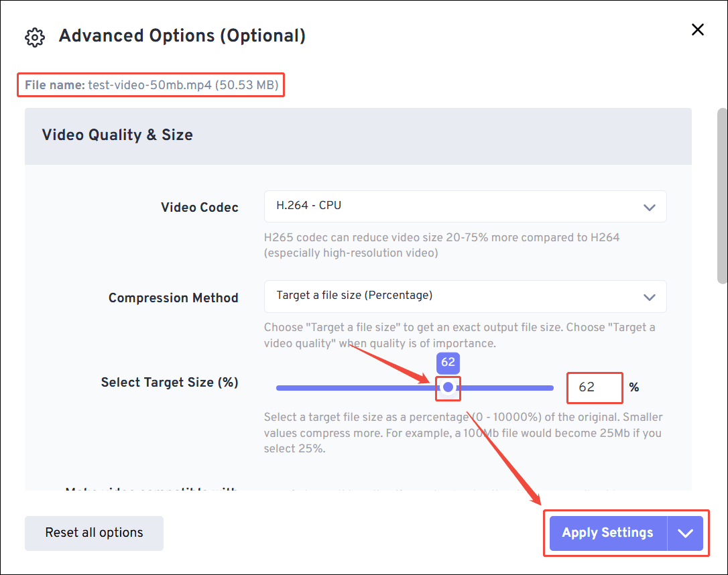Click the percent sign beside the input box

tap(634, 387)
